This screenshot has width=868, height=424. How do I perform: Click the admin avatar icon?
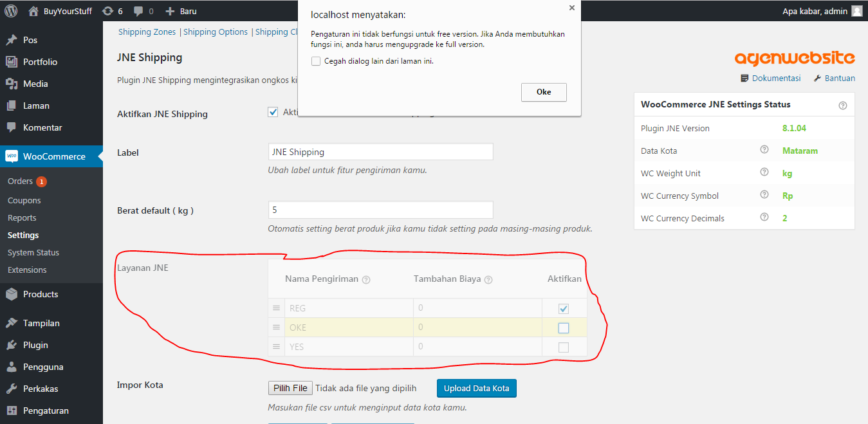tap(856, 11)
